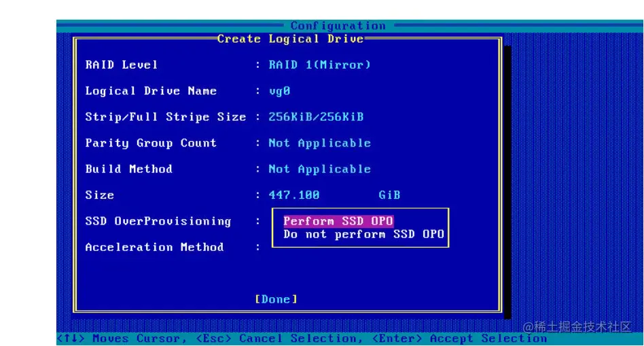Viewport: 644px width, 346px height.
Task: Click the 'Build Method' label
Action: coord(128,169)
